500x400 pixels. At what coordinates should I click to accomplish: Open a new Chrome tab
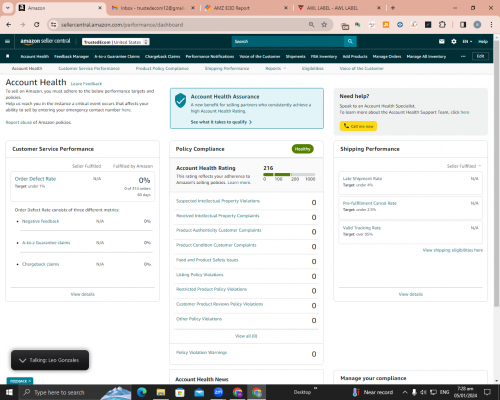coord(393,8)
